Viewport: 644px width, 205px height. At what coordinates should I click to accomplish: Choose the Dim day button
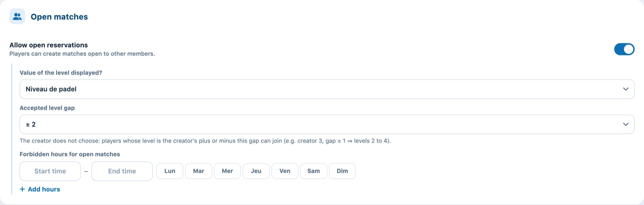pos(343,171)
